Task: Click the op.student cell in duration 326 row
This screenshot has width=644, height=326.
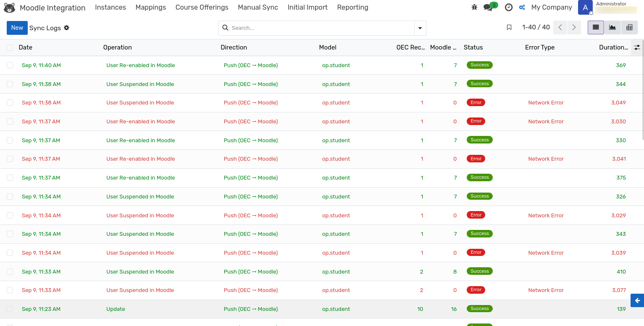Action: (x=336, y=196)
